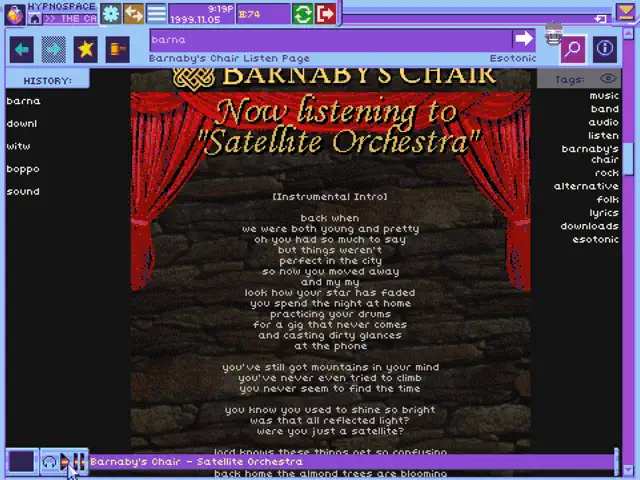This screenshot has width=640, height=480.
Task: Click the '[Instrumental Intro]' lyric line
Action: click(x=330, y=197)
